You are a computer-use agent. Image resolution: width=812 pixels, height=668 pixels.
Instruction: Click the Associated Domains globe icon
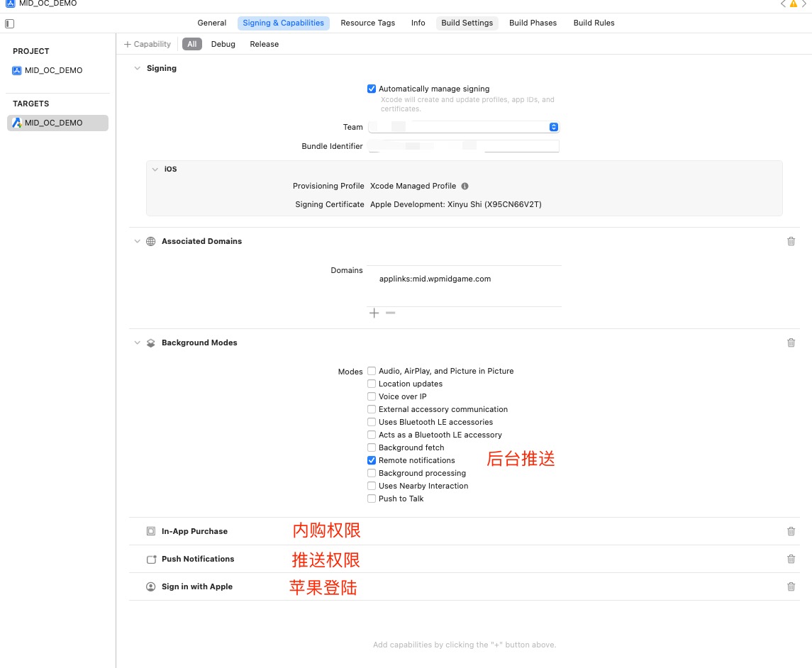click(x=150, y=241)
